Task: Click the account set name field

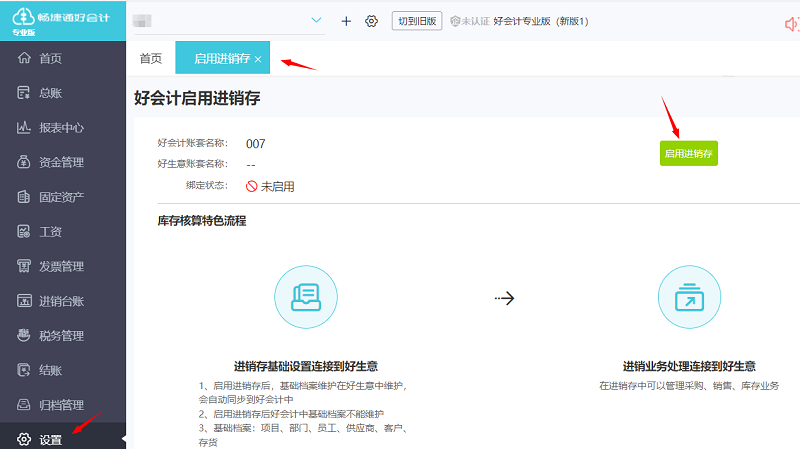Action: click(x=229, y=21)
